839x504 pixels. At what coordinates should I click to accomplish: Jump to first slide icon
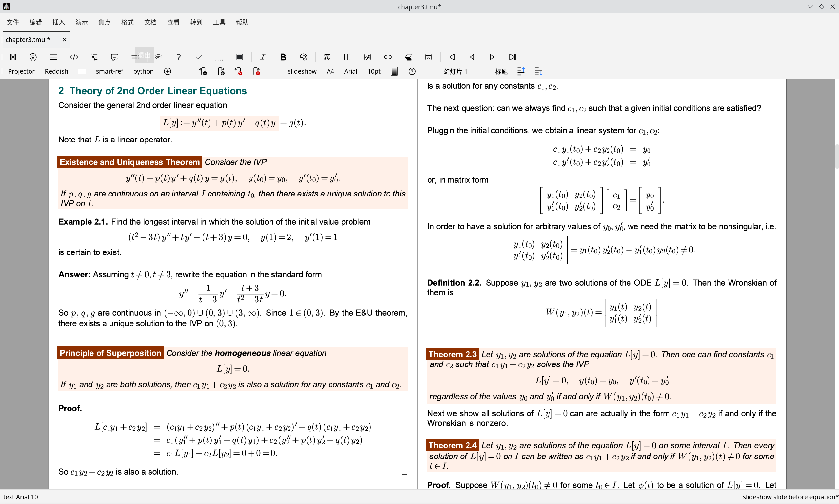click(x=451, y=57)
